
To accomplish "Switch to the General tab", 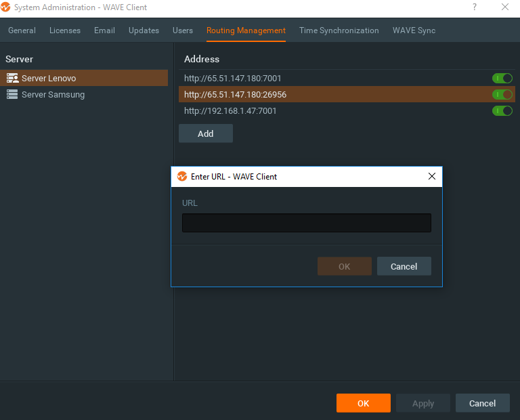I will tap(22, 30).
